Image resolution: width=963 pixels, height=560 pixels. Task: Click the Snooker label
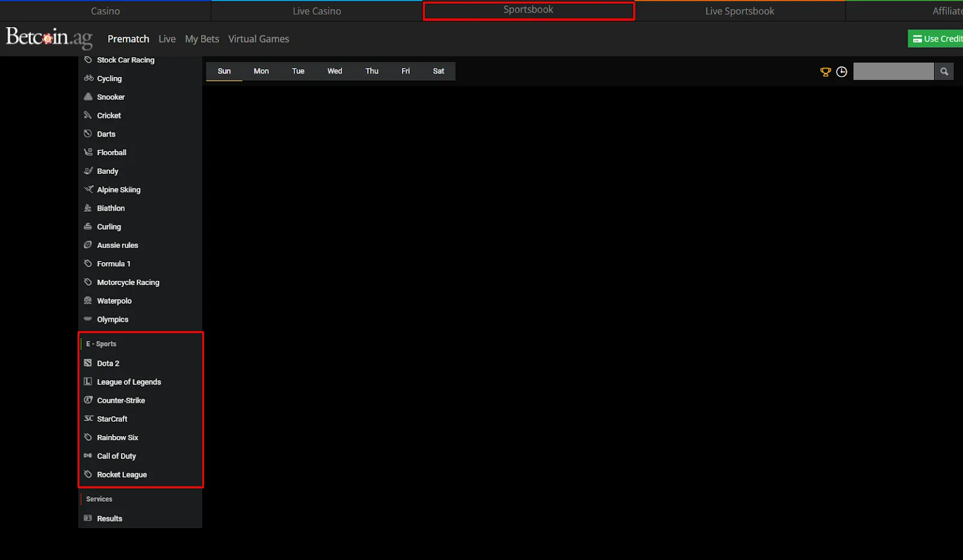(111, 97)
